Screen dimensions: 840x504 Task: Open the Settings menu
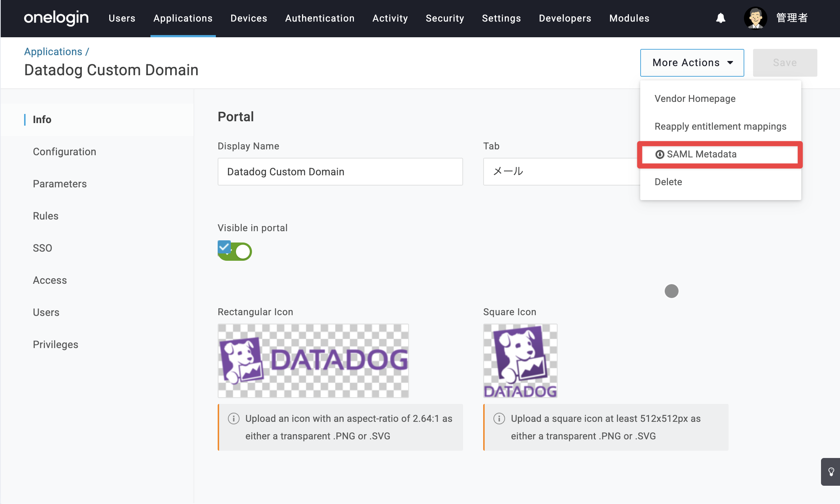point(501,18)
